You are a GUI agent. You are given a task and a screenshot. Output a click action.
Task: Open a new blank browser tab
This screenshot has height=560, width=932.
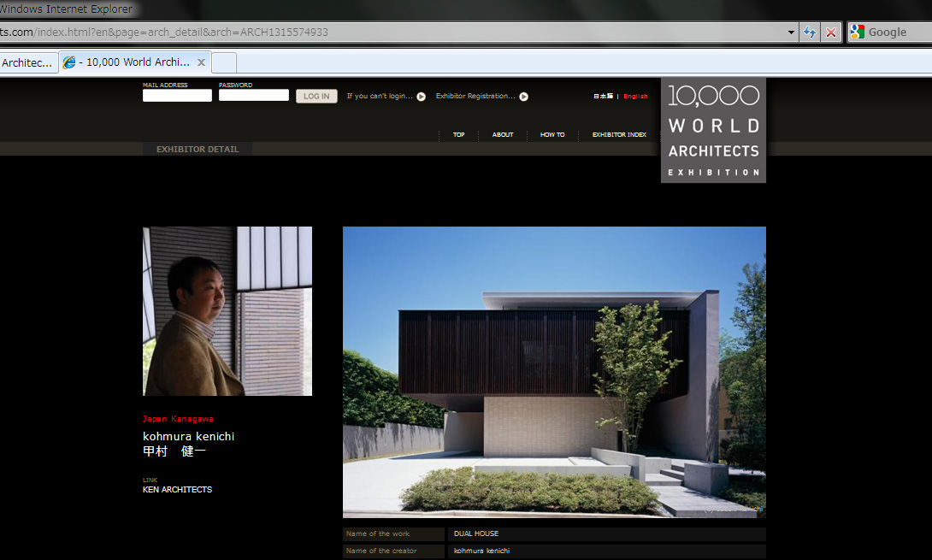tap(224, 62)
